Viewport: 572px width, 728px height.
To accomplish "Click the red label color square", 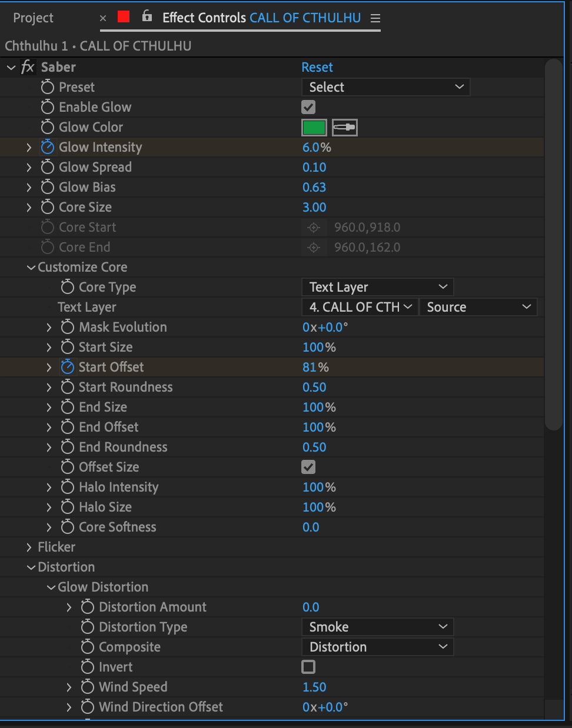I will [124, 16].
